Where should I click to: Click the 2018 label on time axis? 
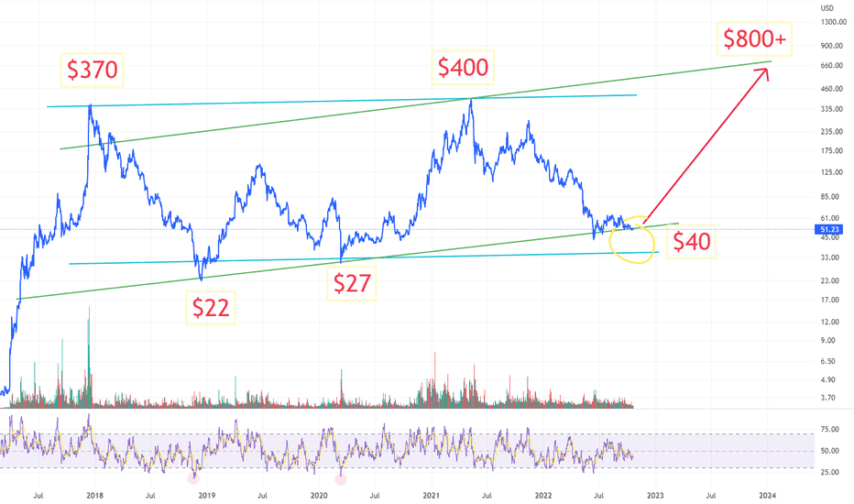(94, 495)
